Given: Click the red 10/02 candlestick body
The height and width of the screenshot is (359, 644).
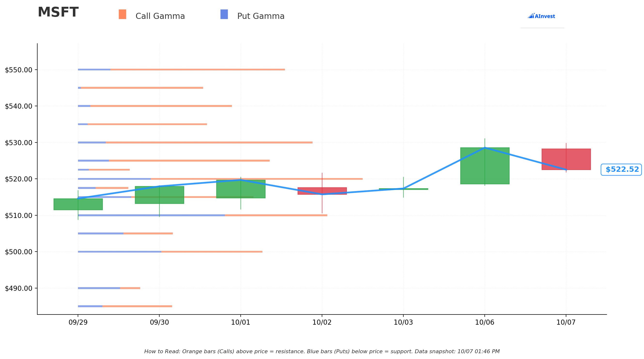Looking at the screenshot, I should coord(322,191).
